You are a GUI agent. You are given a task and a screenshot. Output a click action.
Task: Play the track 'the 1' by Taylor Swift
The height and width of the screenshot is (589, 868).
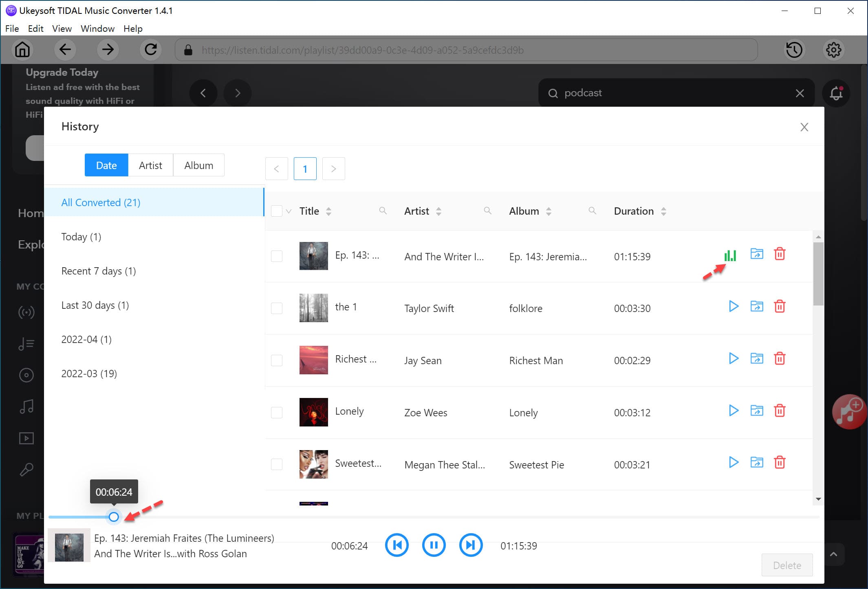pos(733,306)
